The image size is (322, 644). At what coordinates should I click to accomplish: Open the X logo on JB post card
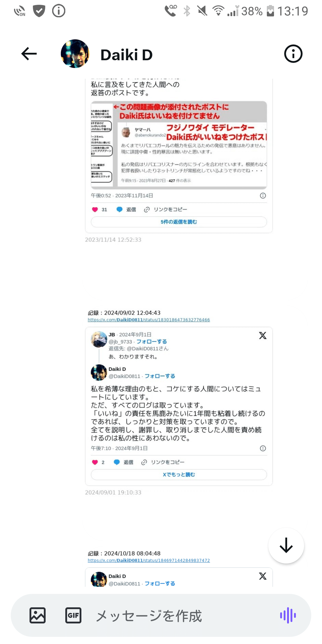coord(263,335)
